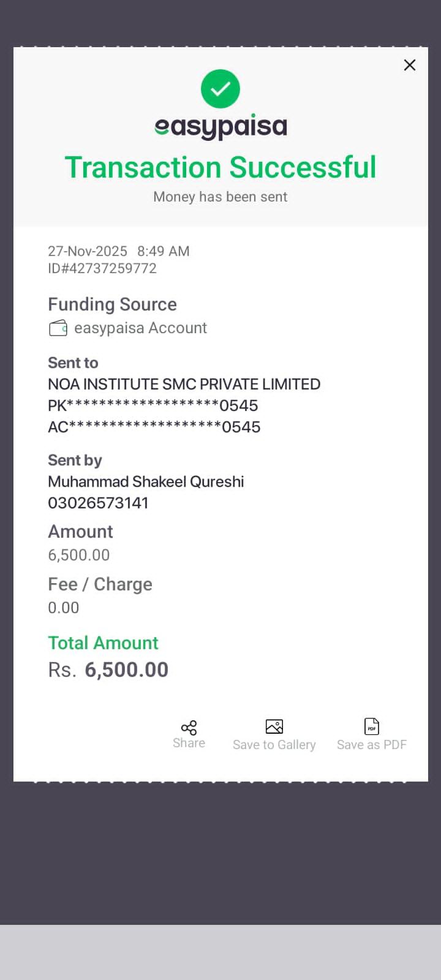Viewport: 441px width, 980px height.
Task: Click the Transaction Successful heading
Action: (x=221, y=167)
